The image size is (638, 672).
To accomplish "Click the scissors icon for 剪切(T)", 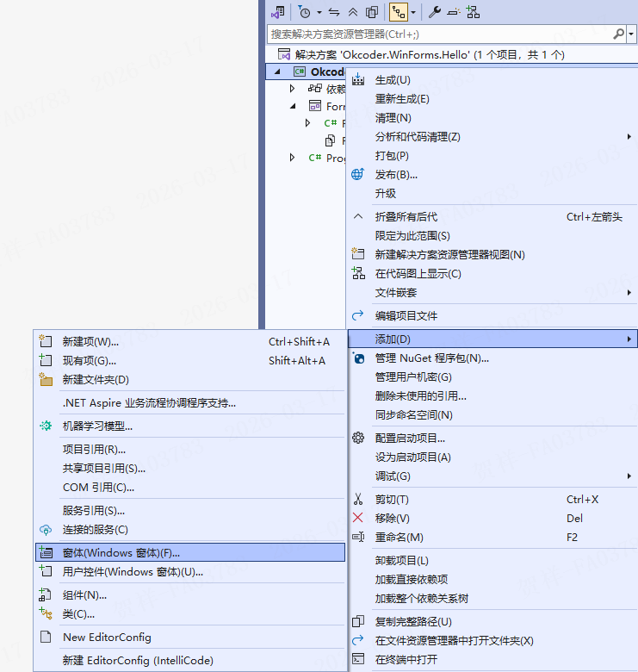I will point(358,499).
